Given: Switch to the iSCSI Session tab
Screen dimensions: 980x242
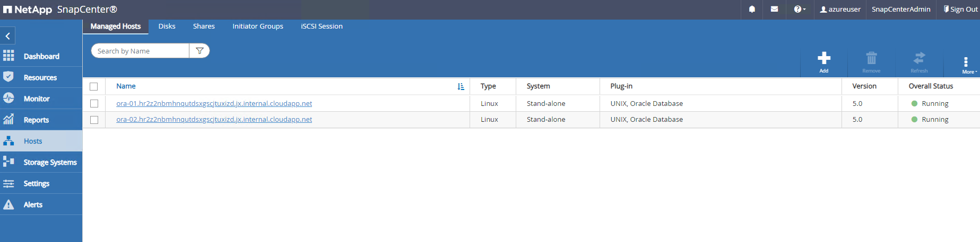Looking at the screenshot, I should 322,26.
